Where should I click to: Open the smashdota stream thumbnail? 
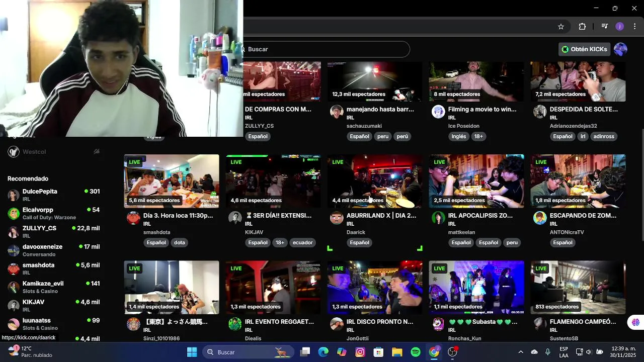tap(172, 181)
